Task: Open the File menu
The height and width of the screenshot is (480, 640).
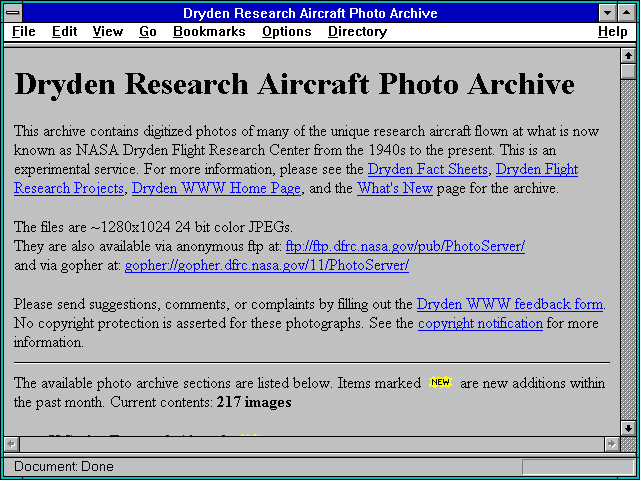Action: [x=24, y=31]
